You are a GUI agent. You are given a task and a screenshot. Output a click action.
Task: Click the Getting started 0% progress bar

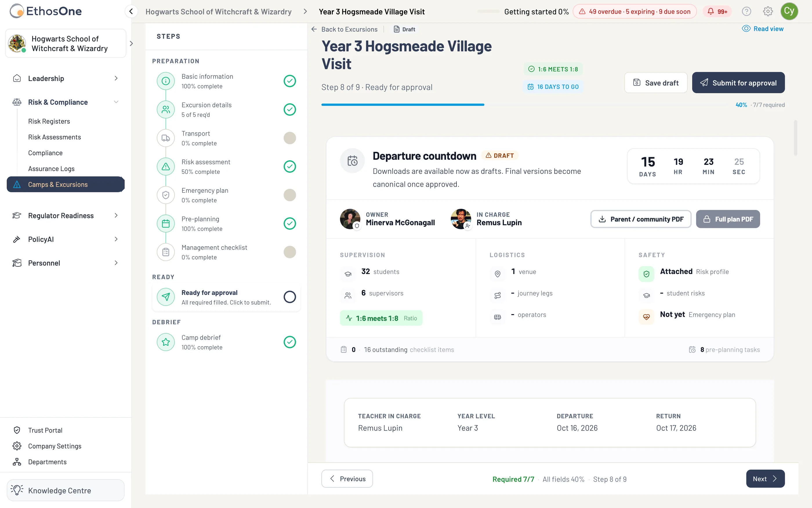pos(488,11)
